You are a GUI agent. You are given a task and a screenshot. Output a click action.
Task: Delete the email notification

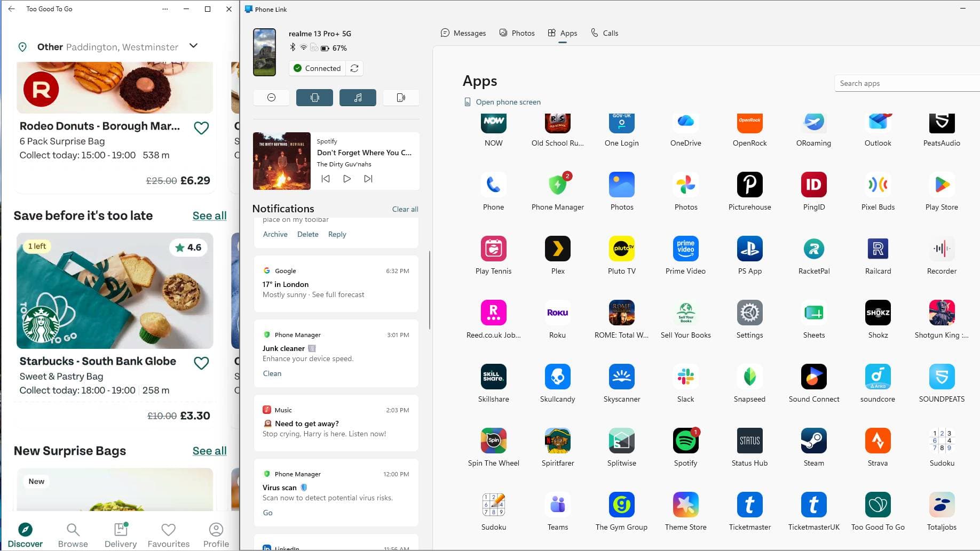(x=308, y=234)
